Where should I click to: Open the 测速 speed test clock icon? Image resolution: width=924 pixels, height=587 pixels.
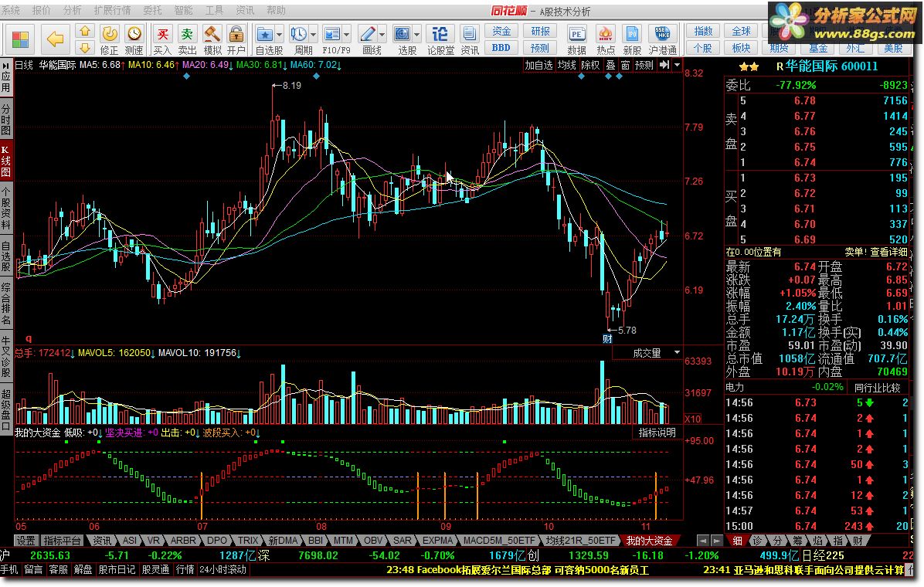134,39
